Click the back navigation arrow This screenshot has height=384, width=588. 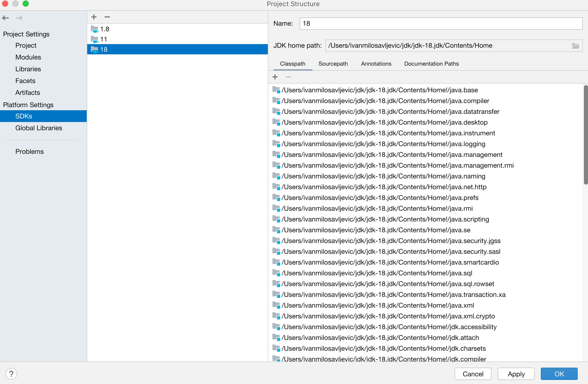click(x=6, y=18)
